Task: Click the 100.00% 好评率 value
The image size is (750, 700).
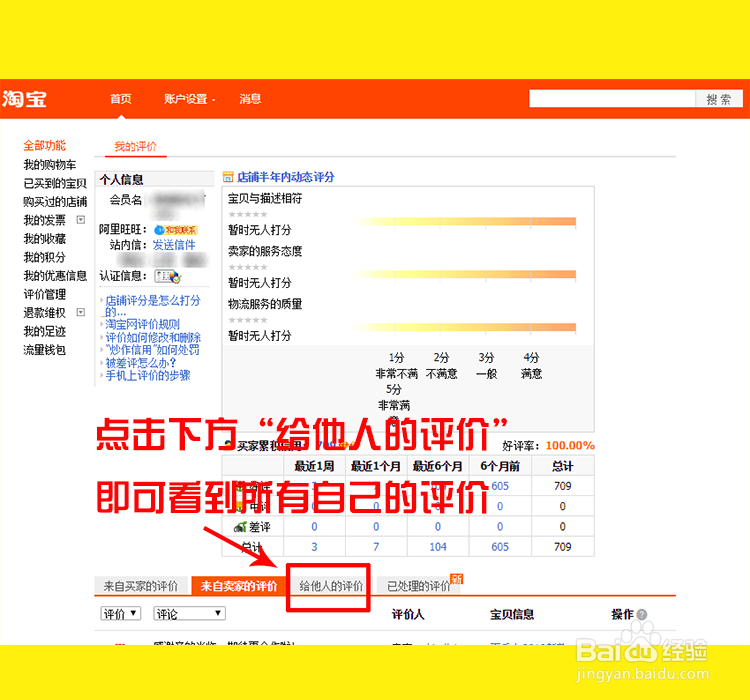Action: pos(570,445)
